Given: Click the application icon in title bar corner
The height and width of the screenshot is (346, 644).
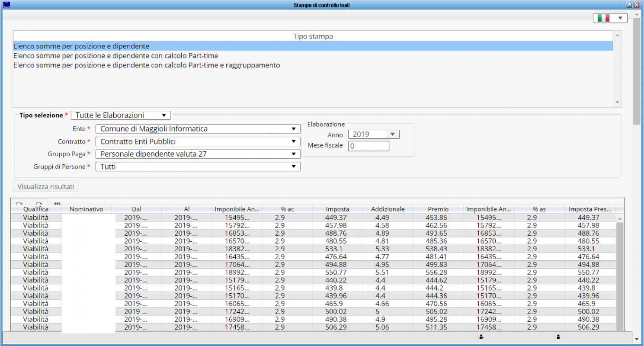Looking at the screenshot, I should [x=6, y=5].
